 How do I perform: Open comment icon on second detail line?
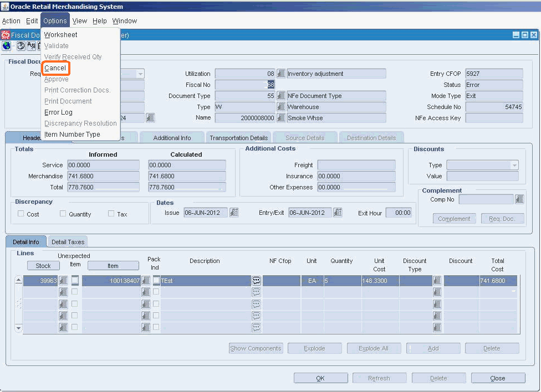point(256,292)
